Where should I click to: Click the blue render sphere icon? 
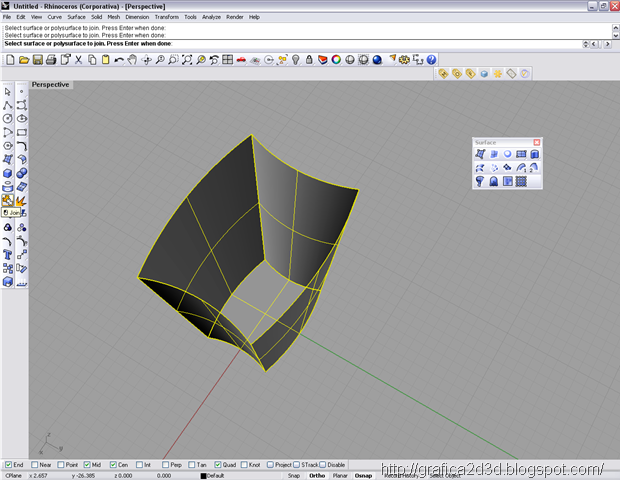click(377, 60)
